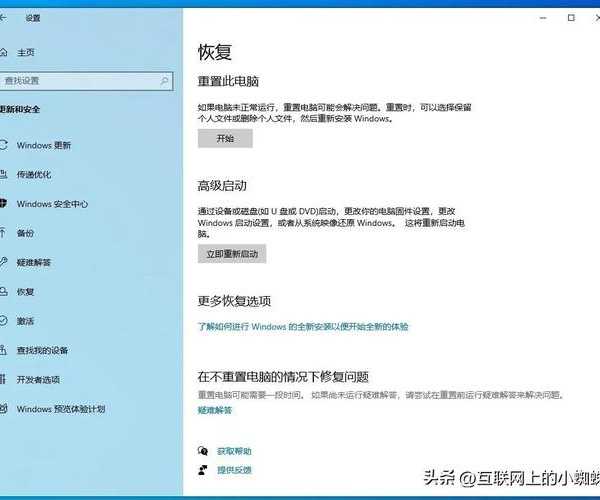Open Windows 预览体验计划 section
This screenshot has width=600, height=500.
(x=61, y=409)
